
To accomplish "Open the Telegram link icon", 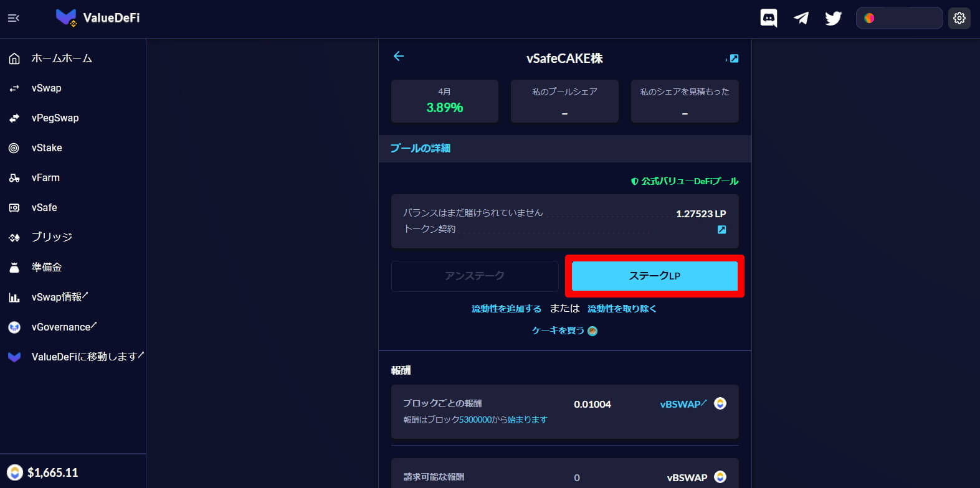I will point(801,18).
